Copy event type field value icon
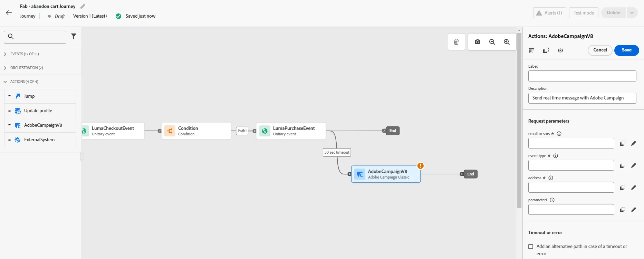Image resolution: width=644 pixels, height=259 pixels. click(623, 165)
